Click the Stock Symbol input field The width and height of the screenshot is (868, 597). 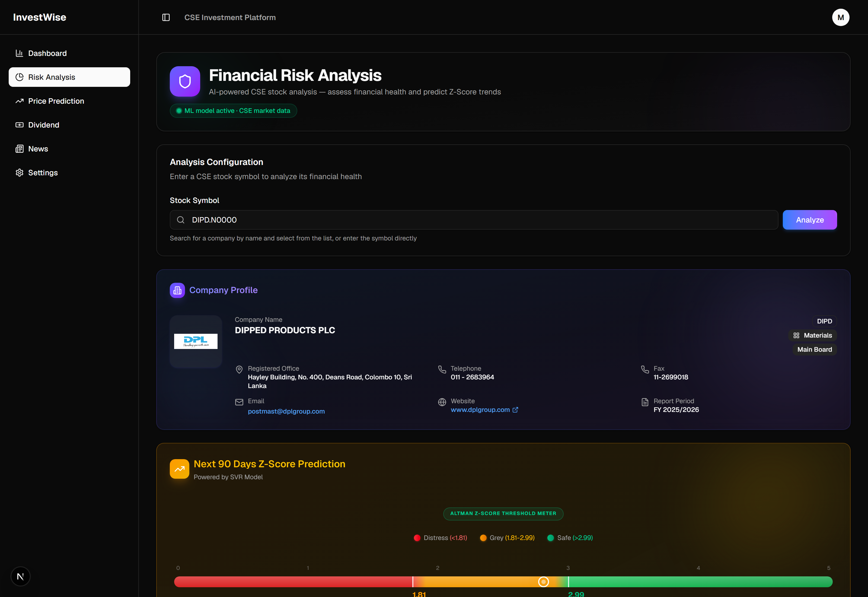474,220
